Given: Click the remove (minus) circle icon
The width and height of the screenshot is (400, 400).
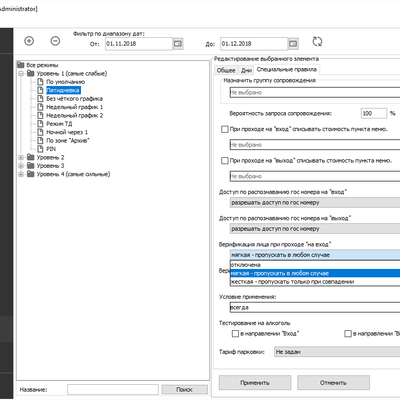Looking at the screenshot, I should (x=55, y=41).
